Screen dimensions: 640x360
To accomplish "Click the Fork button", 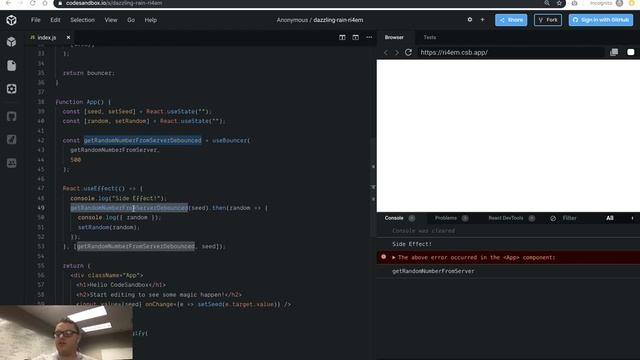I will point(548,20).
